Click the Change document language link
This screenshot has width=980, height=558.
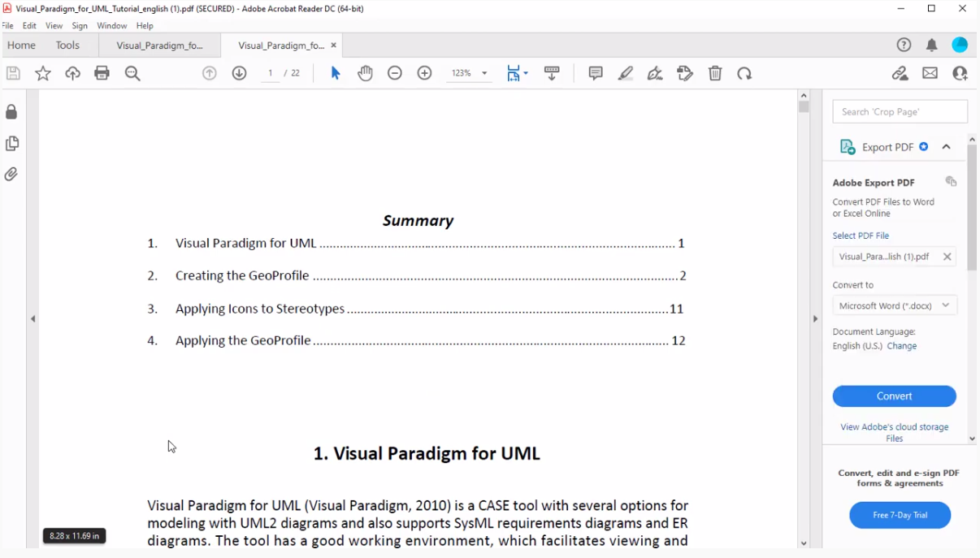tap(901, 346)
